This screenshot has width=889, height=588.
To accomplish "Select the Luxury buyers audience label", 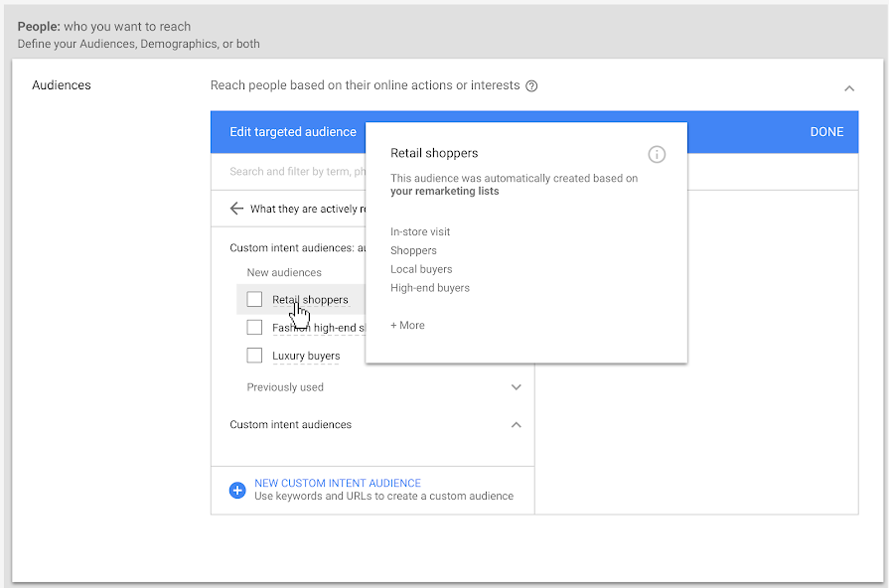I will coord(306,356).
